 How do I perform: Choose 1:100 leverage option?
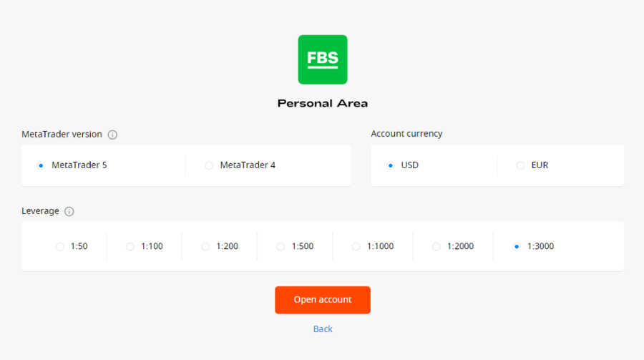click(130, 246)
